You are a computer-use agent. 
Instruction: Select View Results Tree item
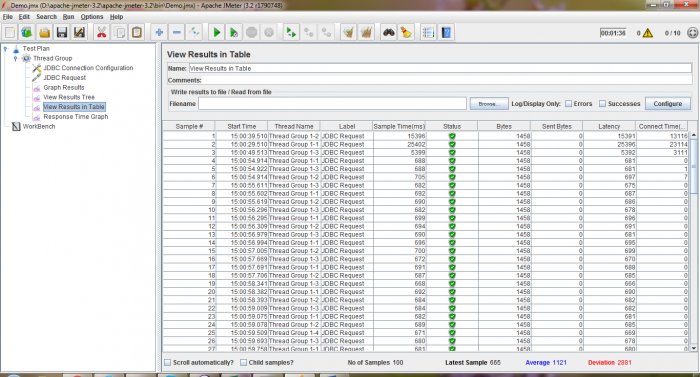tap(69, 97)
